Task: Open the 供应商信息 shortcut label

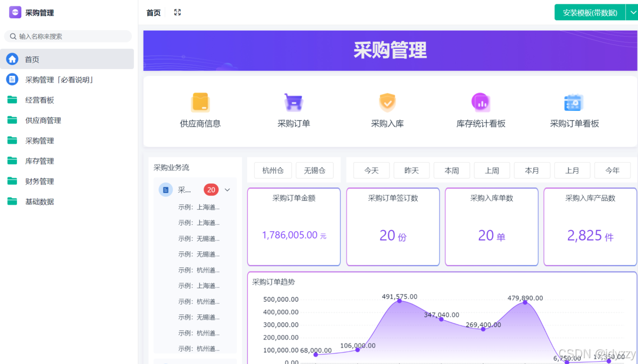Action: [200, 123]
